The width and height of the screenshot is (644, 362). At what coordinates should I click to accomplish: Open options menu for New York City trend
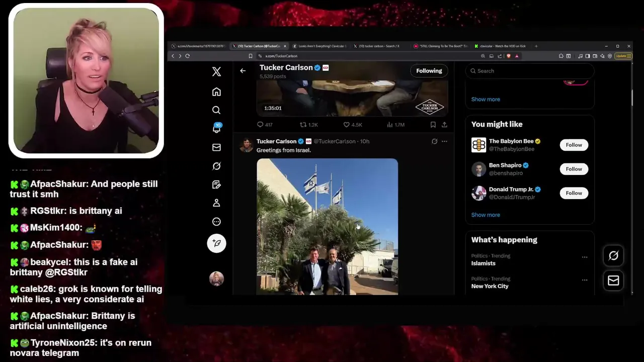[585, 280]
